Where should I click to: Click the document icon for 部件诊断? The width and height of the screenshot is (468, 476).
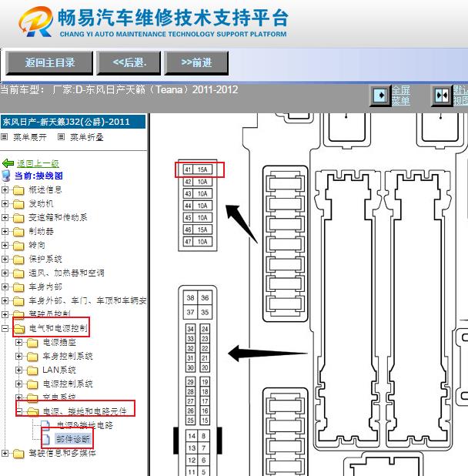[45, 439]
